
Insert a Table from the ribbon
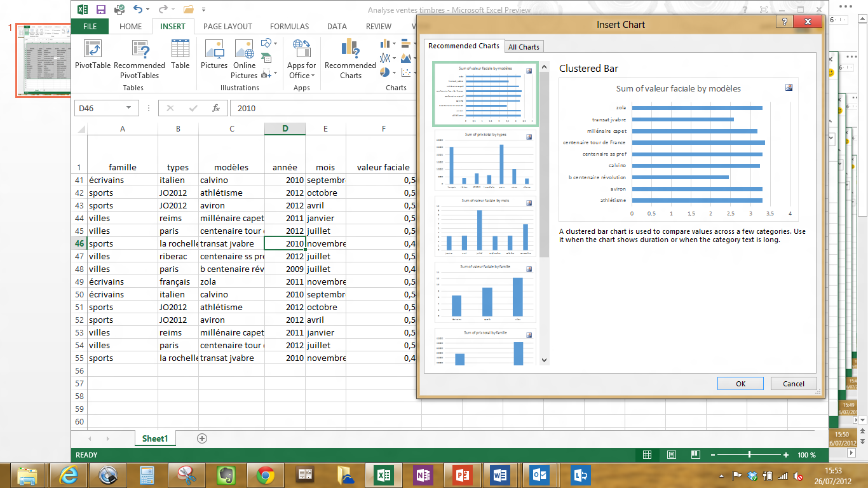(x=180, y=50)
